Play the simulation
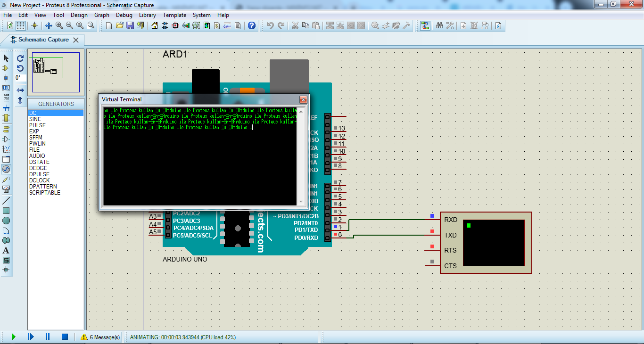Viewport: 644px width, 344px height. coord(13,337)
